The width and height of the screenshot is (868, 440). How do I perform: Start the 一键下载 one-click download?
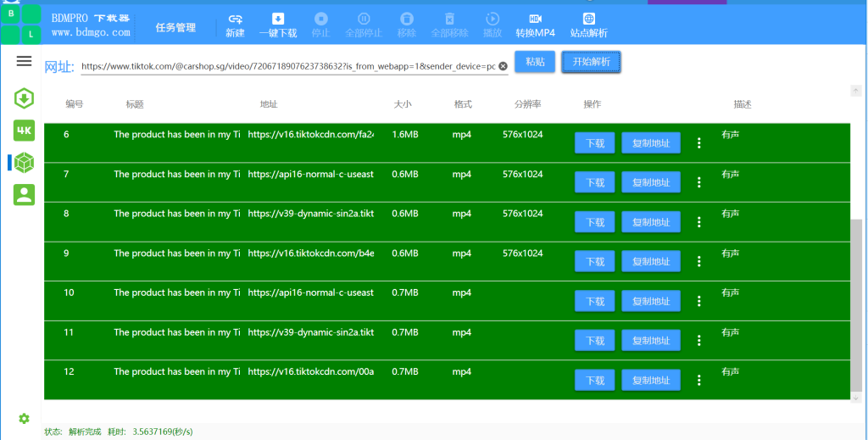click(x=278, y=26)
